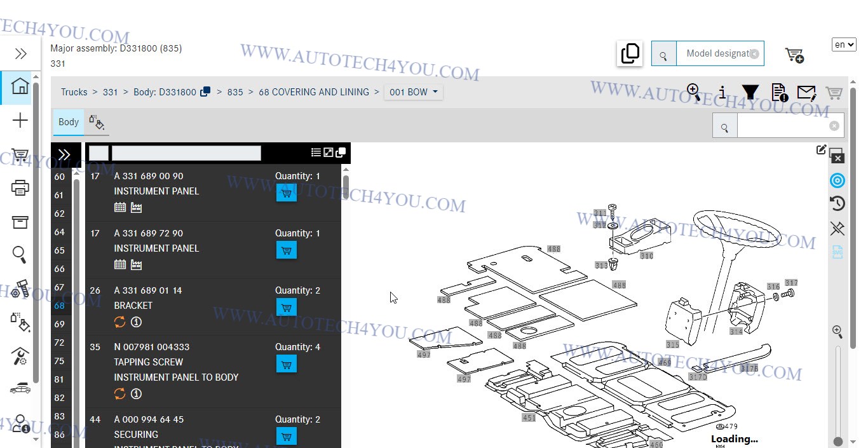
Task: Click the printer icon in sidebar
Action: [x=20, y=188]
